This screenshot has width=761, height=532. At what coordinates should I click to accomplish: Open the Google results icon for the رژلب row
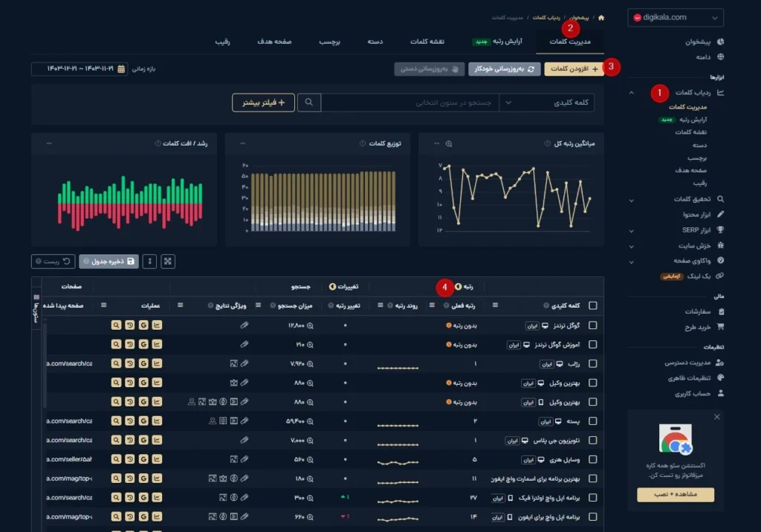(143, 364)
